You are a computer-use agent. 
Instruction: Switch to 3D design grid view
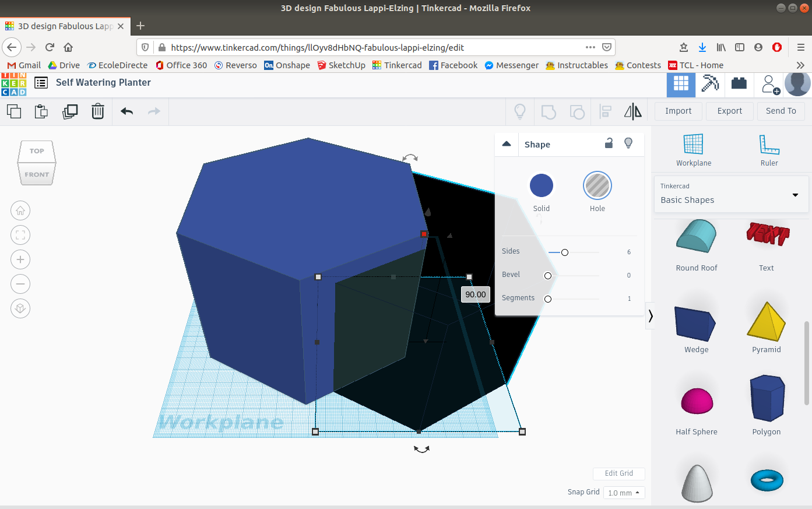point(681,85)
